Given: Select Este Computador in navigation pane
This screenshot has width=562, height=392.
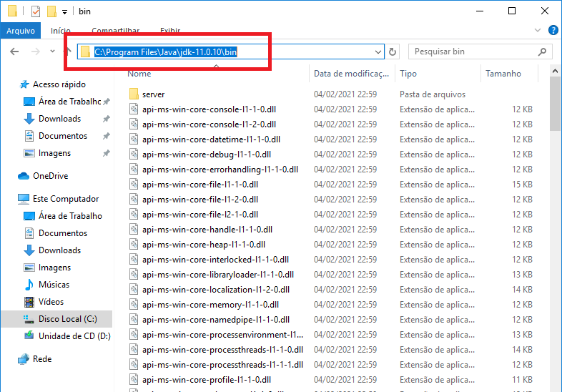Looking at the screenshot, I should (66, 199).
